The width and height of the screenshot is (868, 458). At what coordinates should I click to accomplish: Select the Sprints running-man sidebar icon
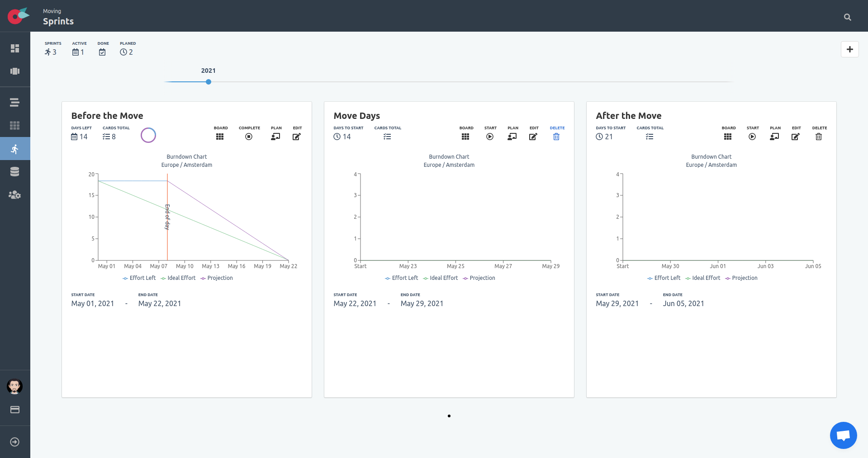tap(15, 149)
